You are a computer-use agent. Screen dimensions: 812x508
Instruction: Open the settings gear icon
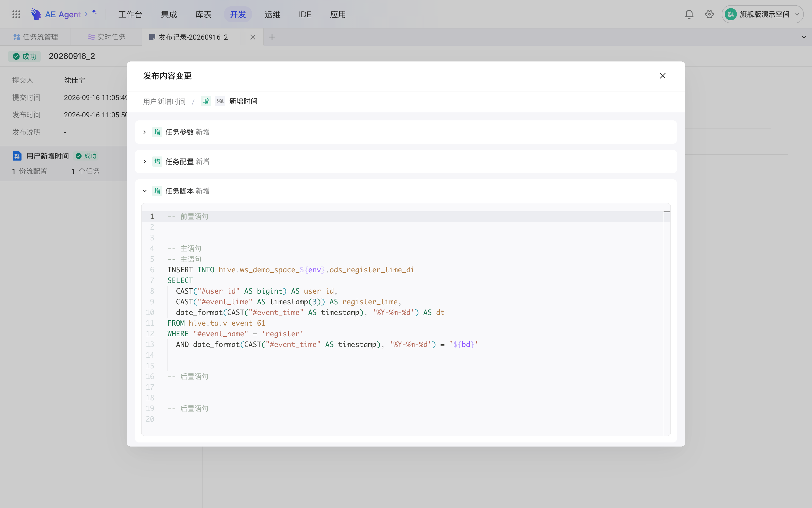tap(709, 14)
